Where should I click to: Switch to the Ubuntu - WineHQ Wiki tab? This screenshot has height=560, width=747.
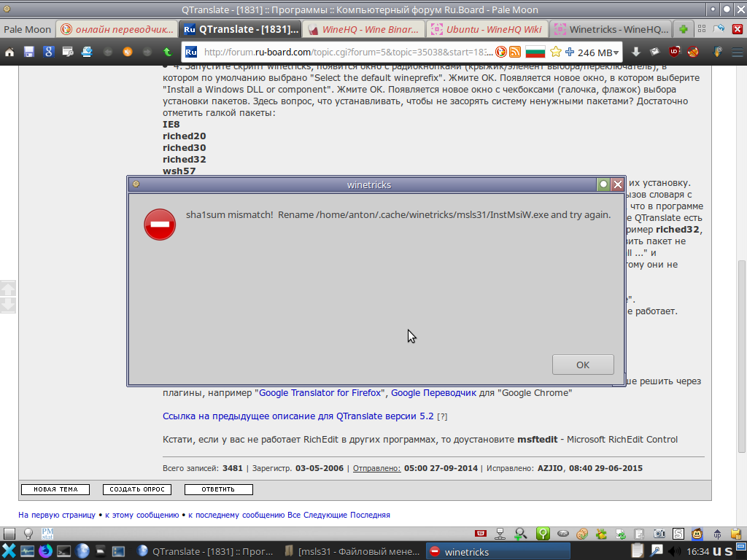click(x=487, y=29)
